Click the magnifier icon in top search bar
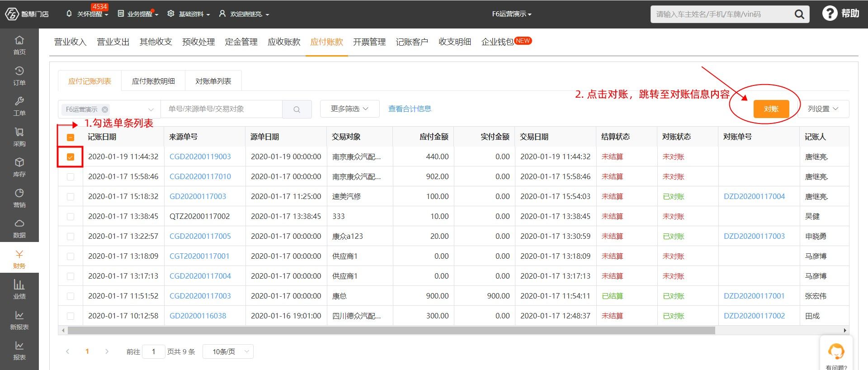The width and height of the screenshot is (868, 370). pyautogui.click(x=799, y=14)
